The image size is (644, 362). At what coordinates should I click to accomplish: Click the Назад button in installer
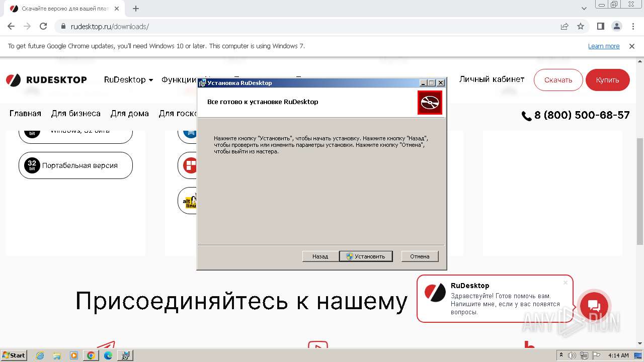(x=320, y=256)
